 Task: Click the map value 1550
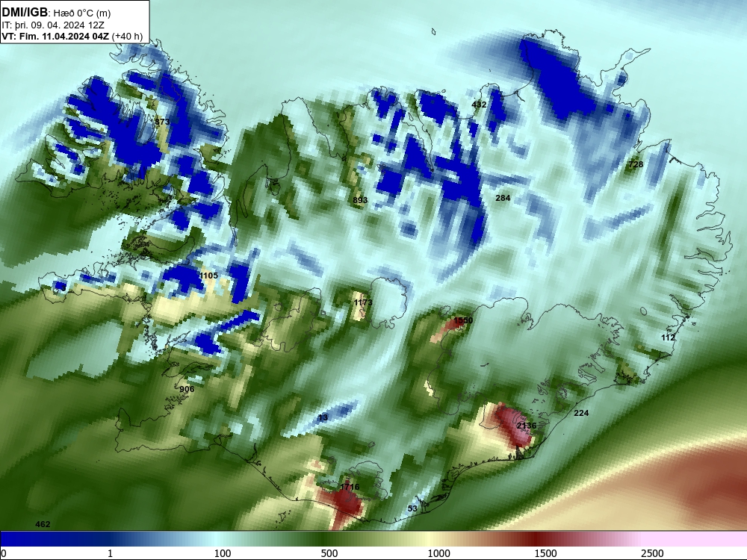tap(463, 320)
